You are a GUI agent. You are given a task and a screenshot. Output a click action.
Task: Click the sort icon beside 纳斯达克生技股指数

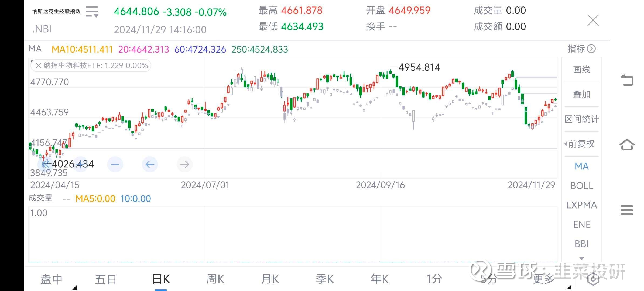click(92, 11)
